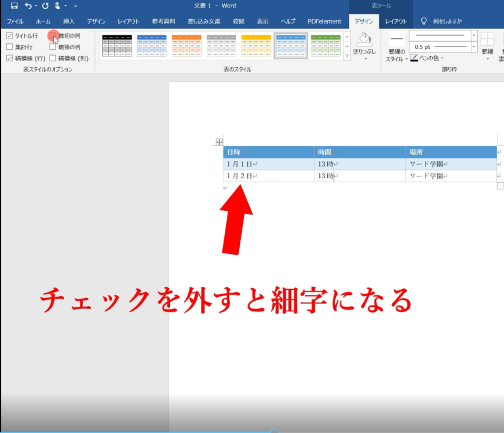Click the Save icon in quick access toolbar
The image size is (504, 433).
[14, 6]
